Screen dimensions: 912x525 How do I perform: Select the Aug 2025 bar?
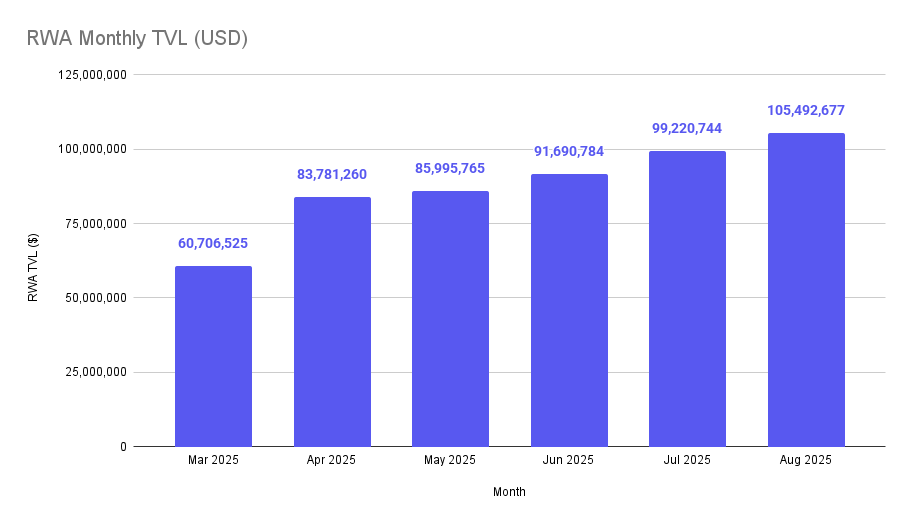coord(806,290)
